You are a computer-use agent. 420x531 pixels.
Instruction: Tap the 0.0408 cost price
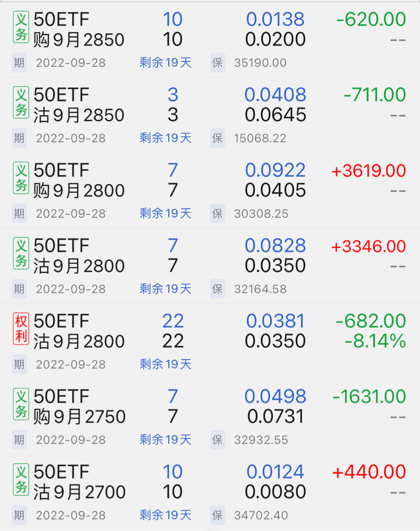pos(275,95)
